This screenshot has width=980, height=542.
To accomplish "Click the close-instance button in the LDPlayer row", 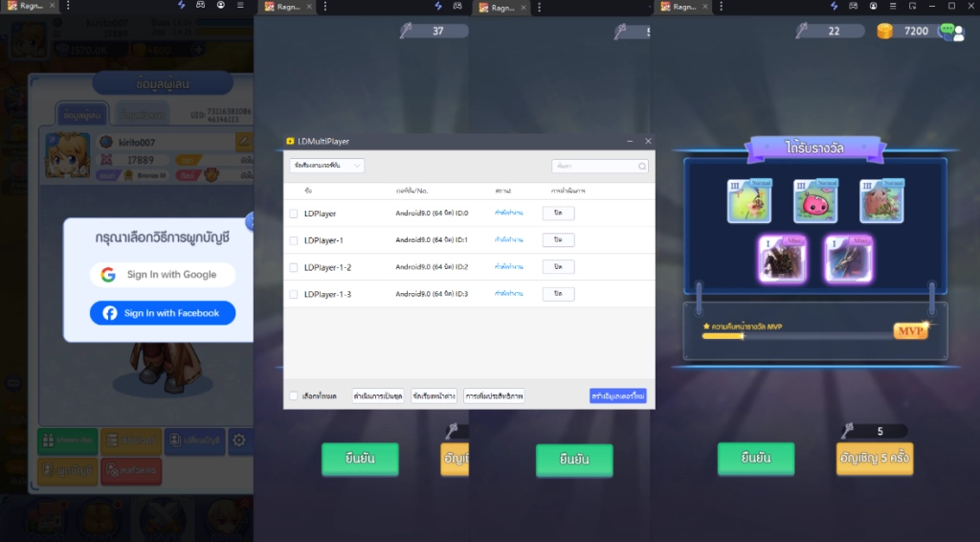I will point(558,214).
